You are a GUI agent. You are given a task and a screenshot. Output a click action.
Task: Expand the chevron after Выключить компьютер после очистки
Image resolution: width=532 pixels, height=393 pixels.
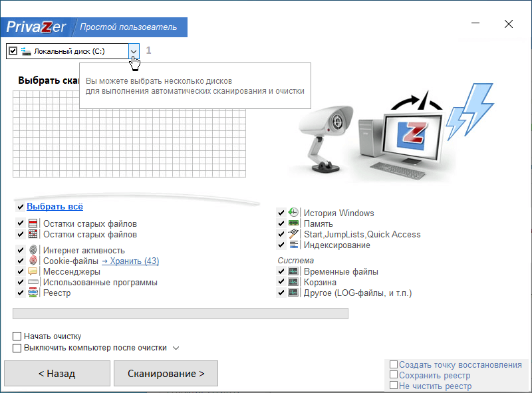176,348
